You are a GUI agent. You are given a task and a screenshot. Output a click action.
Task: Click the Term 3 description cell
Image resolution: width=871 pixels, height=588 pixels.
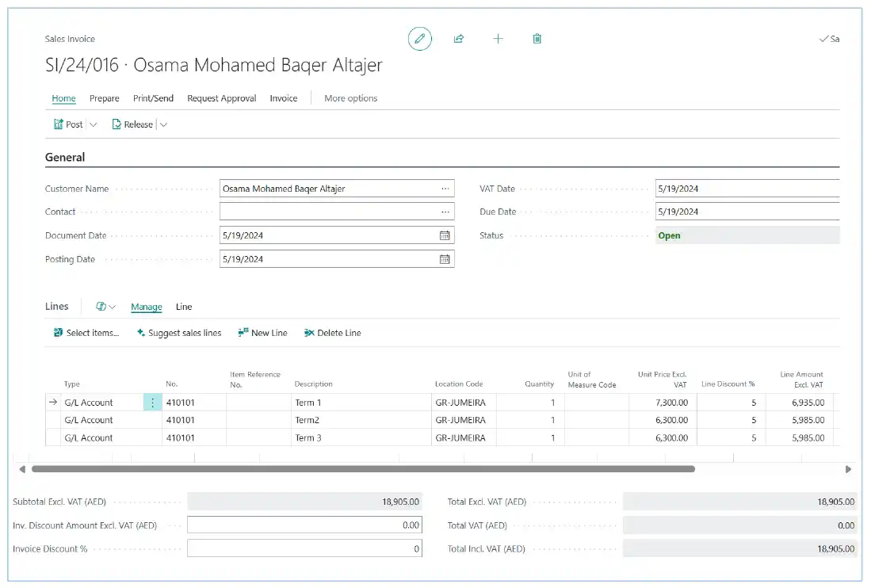pyautogui.click(x=361, y=438)
